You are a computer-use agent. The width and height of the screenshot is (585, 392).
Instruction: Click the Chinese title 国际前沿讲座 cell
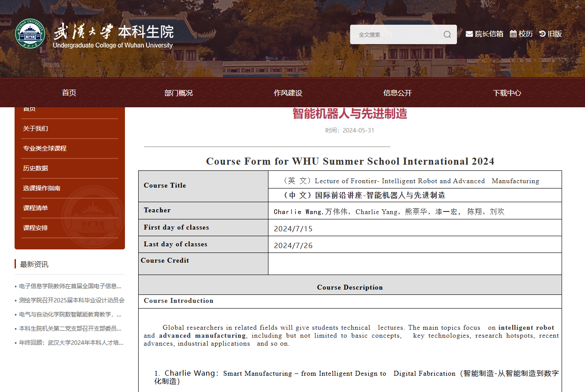point(415,195)
